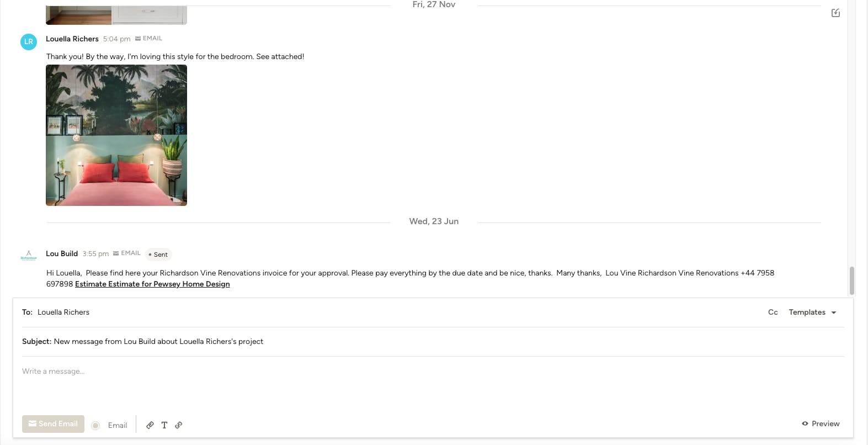The width and height of the screenshot is (868, 445).
Task: Open the Cc recipients field
Action: pyautogui.click(x=773, y=312)
